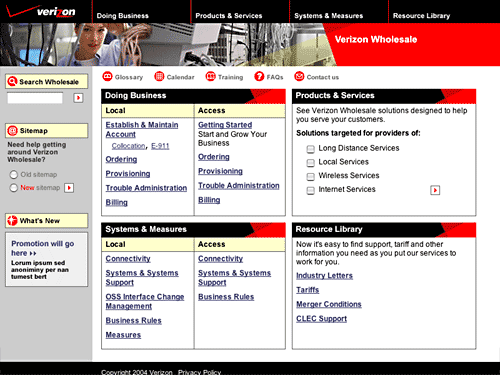Viewport: 500px width, 375px height.
Task: Click the Search Wholesale label
Action: tap(49, 82)
